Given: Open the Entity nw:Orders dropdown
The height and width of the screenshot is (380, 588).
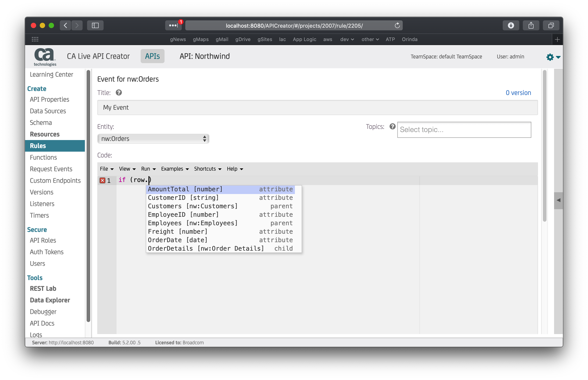Looking at the screenshot, I should pos(153,139).
